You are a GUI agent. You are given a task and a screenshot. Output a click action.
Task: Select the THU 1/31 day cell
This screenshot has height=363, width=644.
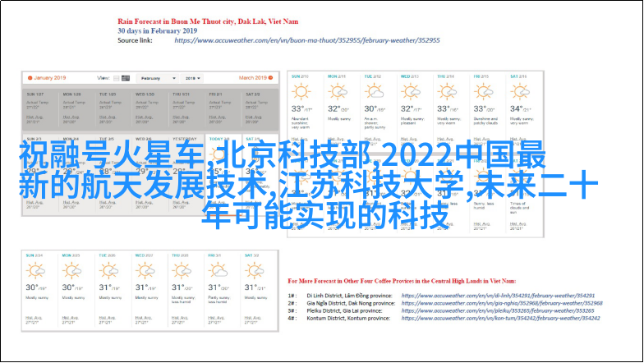pyautogui.click(x=186, y=109)
